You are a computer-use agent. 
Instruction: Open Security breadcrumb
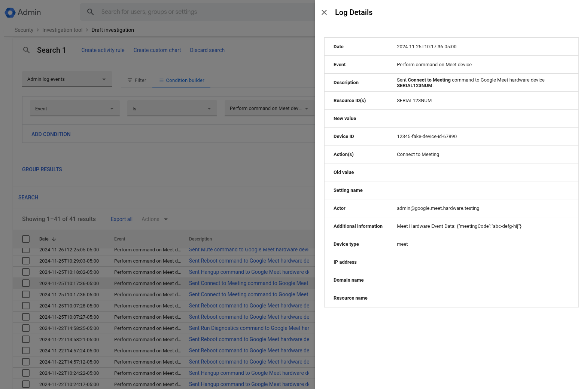pyautogui.click(x=24, y=30)
